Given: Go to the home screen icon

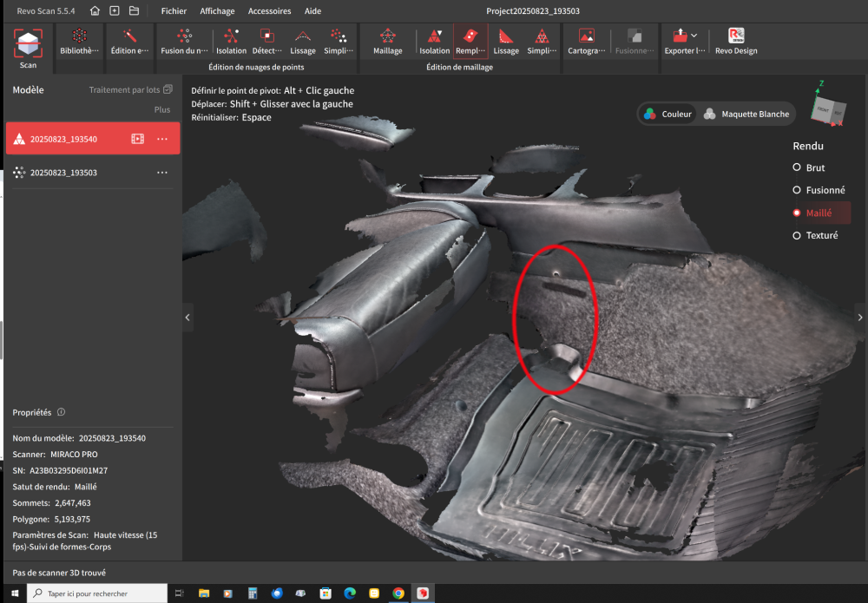Looking at the screenshot, I should 95,11.
